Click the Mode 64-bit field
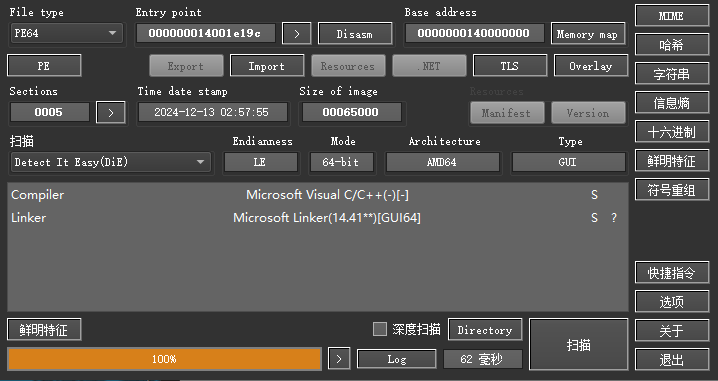The image size is (718, 381). tap(342, 162)
